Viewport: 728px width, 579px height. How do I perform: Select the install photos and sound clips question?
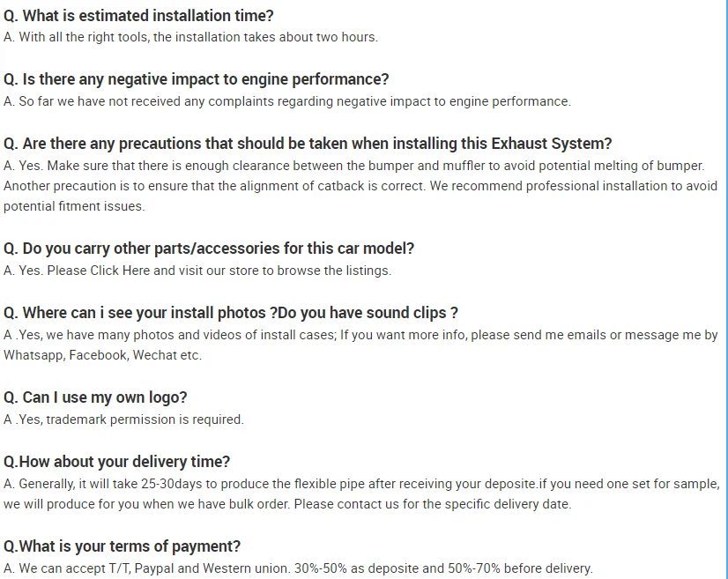(x=231, y=313)
